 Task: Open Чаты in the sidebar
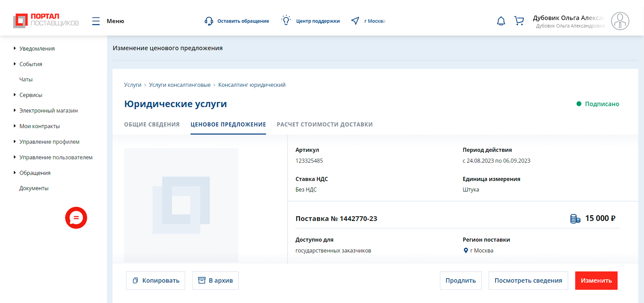[26, 79]
